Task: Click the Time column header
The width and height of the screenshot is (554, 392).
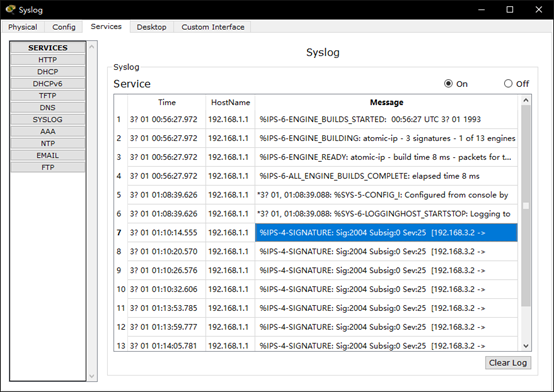Action: tap(167, 102)
